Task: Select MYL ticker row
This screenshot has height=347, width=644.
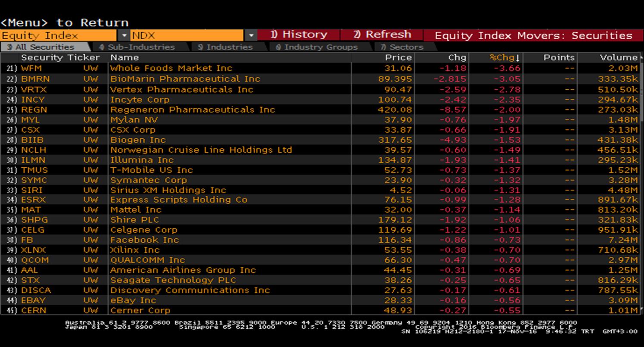Action: click(x=30, y=120)
